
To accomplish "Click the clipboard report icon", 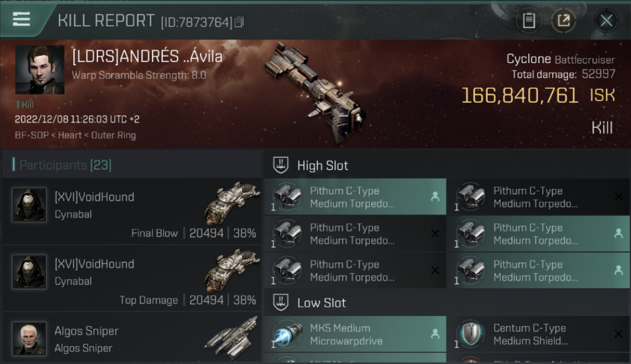I will (529, 21).
